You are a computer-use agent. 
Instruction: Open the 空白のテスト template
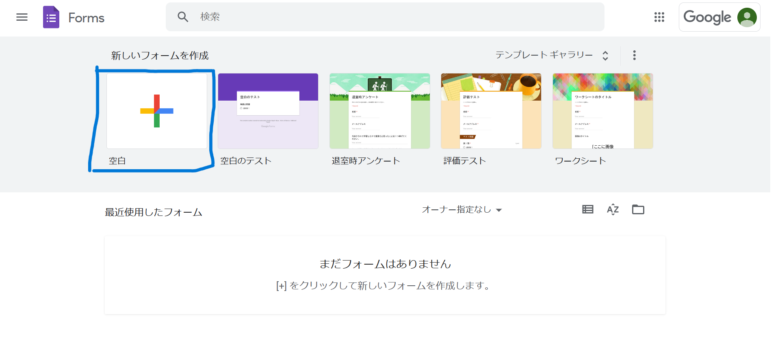pos(268,111)
